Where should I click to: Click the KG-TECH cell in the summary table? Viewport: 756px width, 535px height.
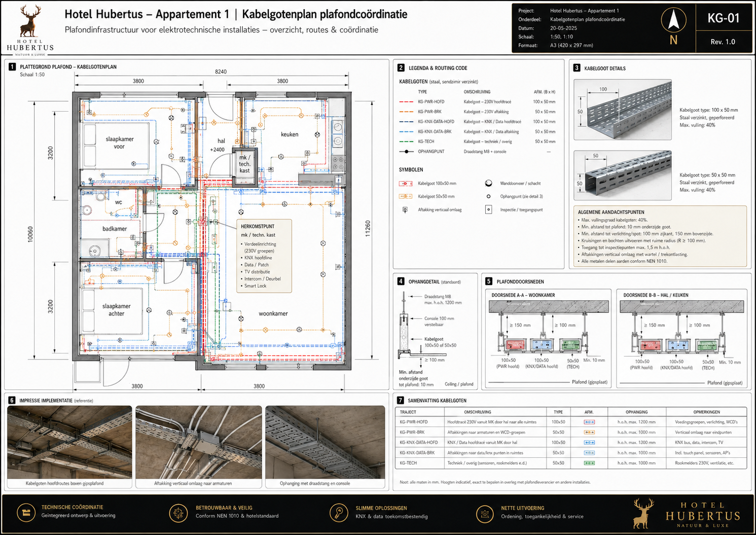(x=408, y=463)
